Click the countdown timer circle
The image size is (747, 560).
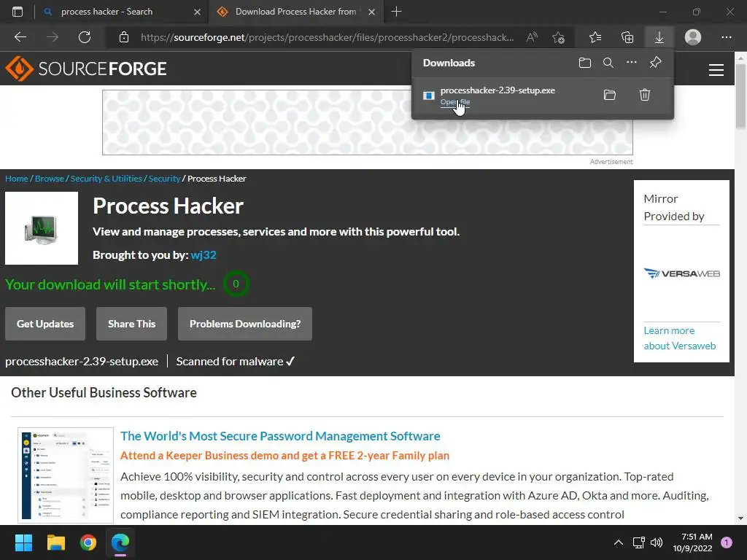coord(236,284)
